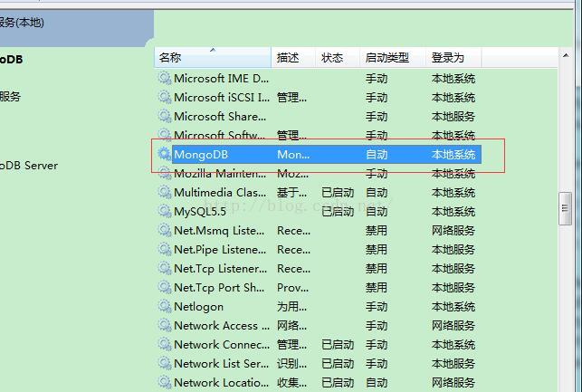Click the gear icon beside Netlogon
582x392 pixels.
tap(164, 307)
